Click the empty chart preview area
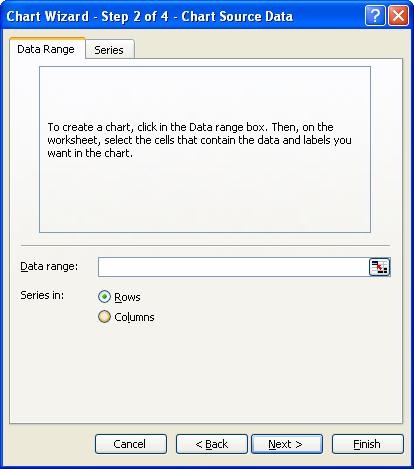 (205, 149)
